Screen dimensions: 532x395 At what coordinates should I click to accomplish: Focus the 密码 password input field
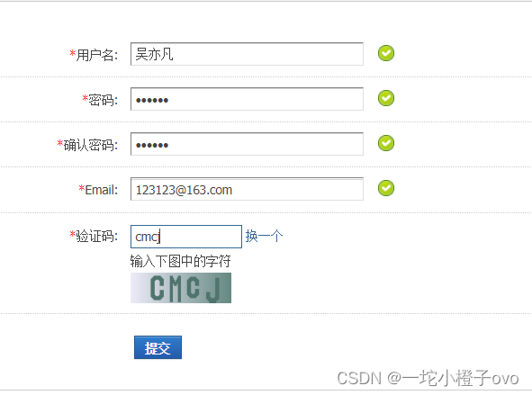pos(247,99)
